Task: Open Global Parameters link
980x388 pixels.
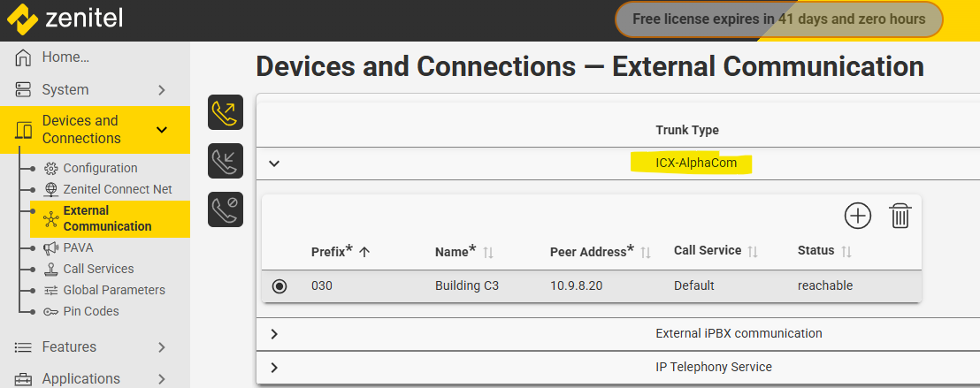Action: click(114, 290)
